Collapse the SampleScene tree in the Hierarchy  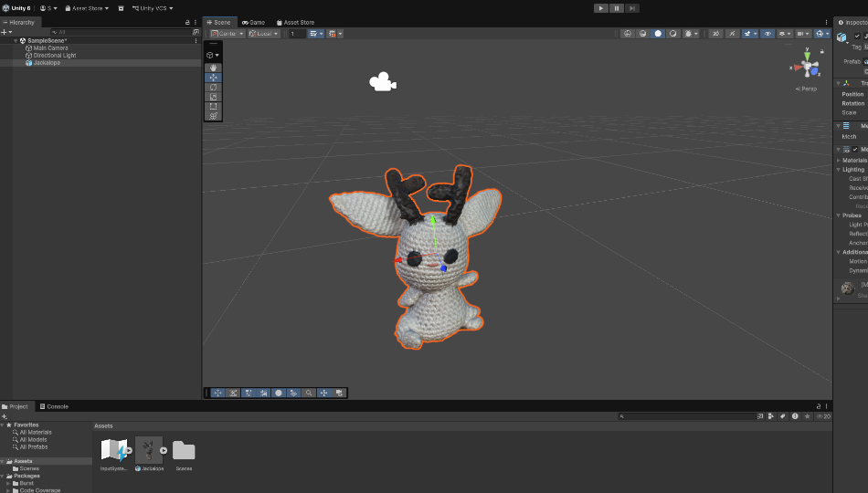[16, 41]
